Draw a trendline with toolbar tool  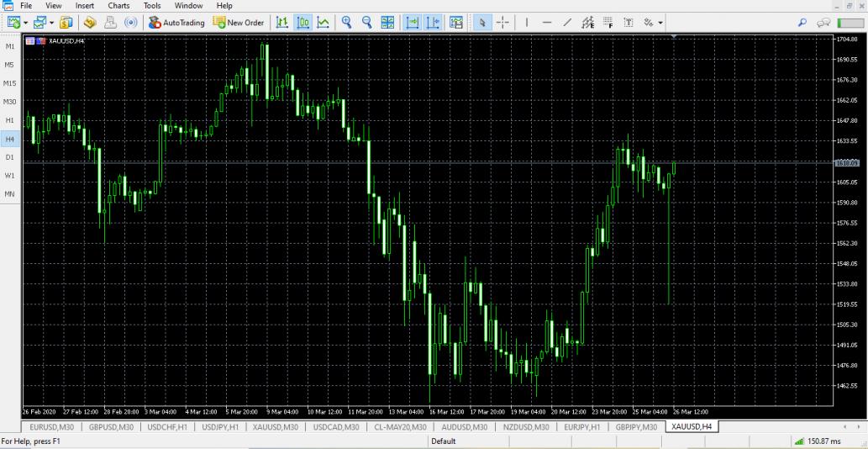567,23
